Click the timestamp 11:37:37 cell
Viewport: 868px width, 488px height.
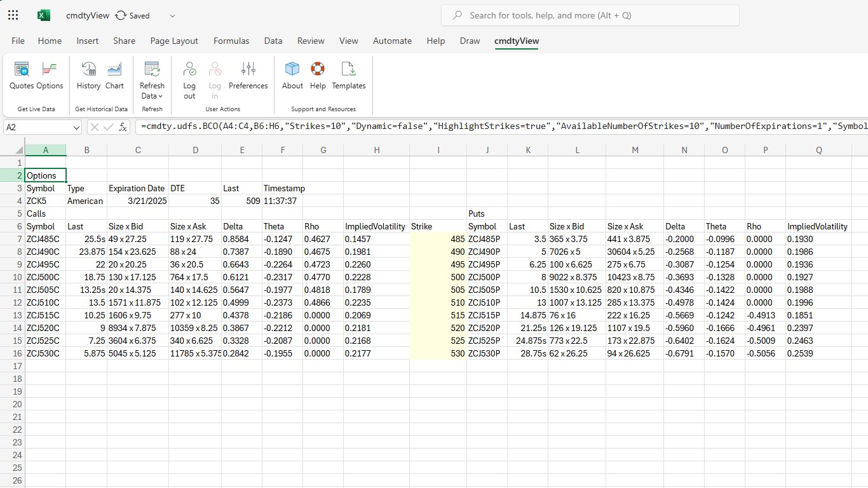282,201
